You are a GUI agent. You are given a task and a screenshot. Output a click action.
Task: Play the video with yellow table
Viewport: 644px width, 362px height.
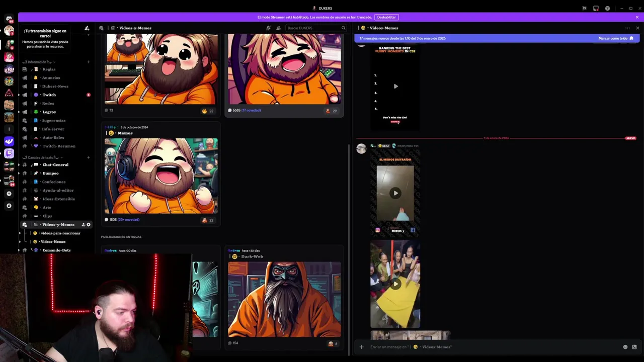395,284
